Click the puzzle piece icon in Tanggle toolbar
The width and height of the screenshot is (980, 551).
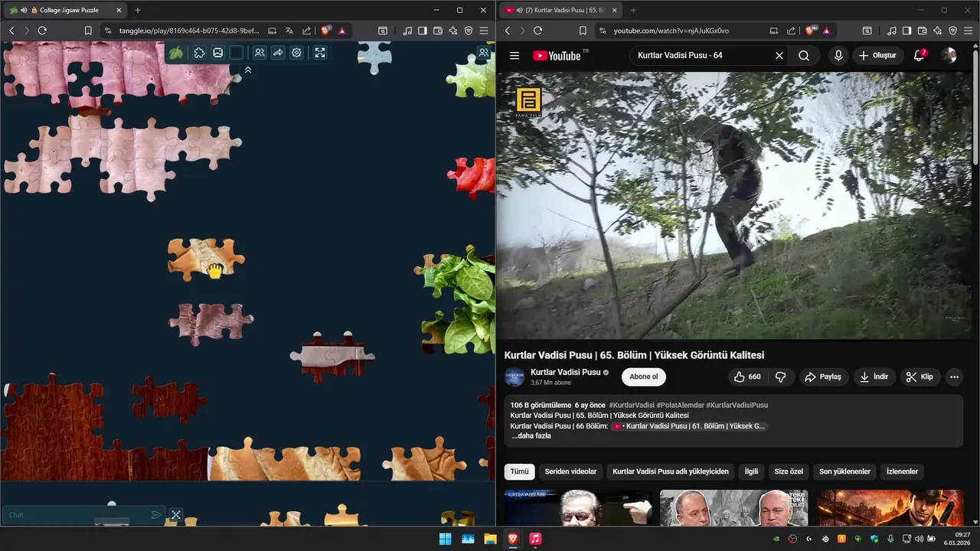(199, 53)
